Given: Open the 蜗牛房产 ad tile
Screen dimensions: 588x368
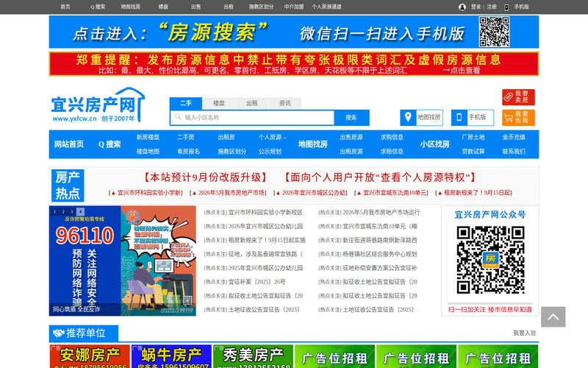Looking at the screenshot, I should tap(171, 356).
